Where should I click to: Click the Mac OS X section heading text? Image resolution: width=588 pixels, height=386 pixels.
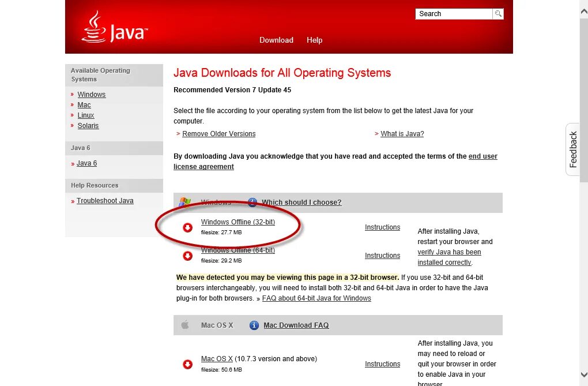pos(217,325)
